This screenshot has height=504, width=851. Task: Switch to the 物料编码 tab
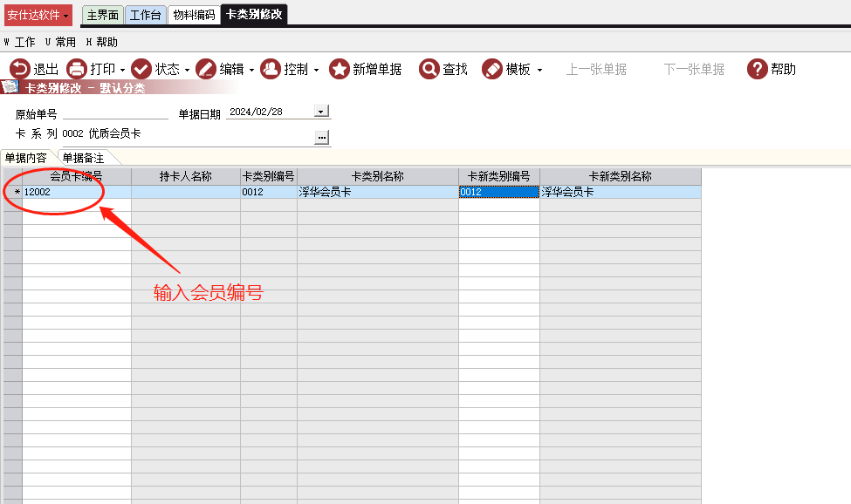coord(194,15)
